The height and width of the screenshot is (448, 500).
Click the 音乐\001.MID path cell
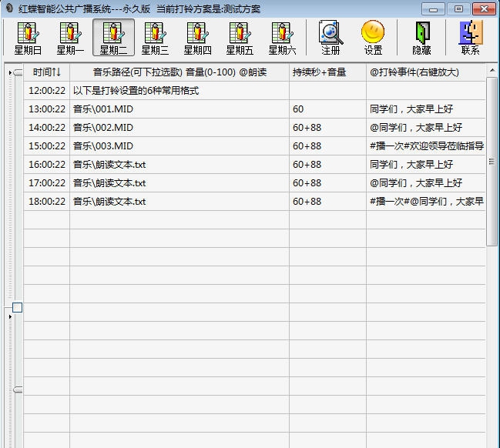180,109
